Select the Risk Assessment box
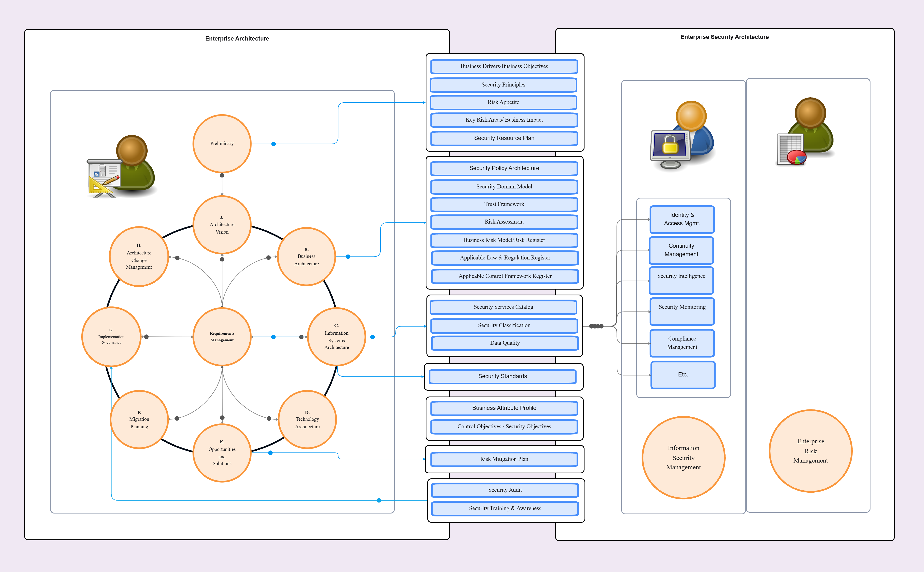924x572 pixels. (x=504, y=222)
